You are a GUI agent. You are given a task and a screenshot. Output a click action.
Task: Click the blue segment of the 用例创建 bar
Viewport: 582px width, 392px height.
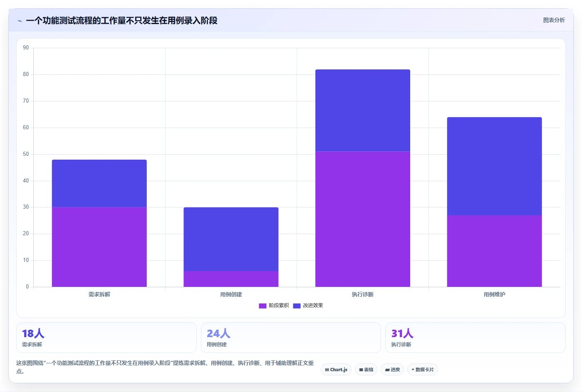point(231,239)
